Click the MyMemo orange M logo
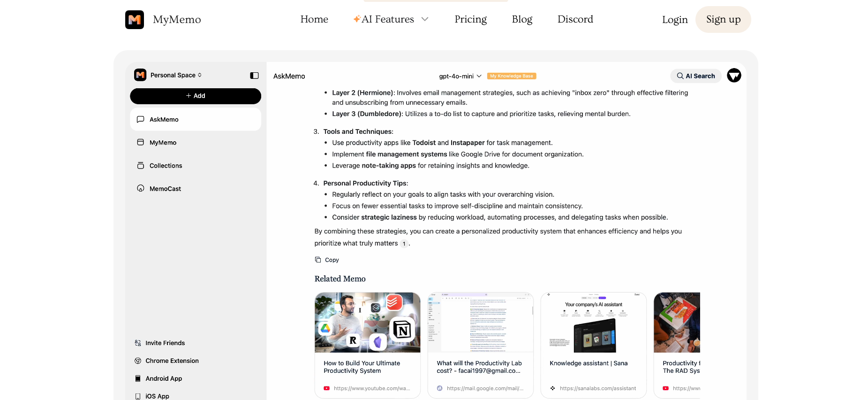868x400 pixels. 135,20
